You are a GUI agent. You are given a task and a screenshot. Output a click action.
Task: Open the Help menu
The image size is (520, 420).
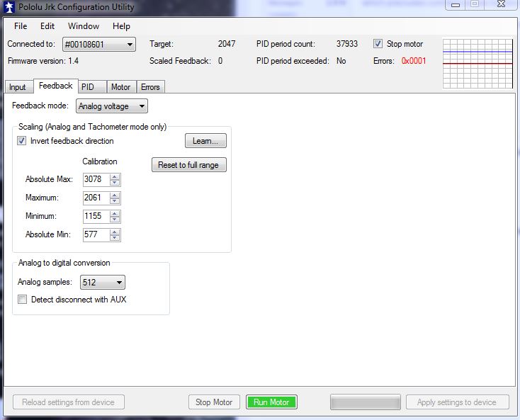click(121, 26)
